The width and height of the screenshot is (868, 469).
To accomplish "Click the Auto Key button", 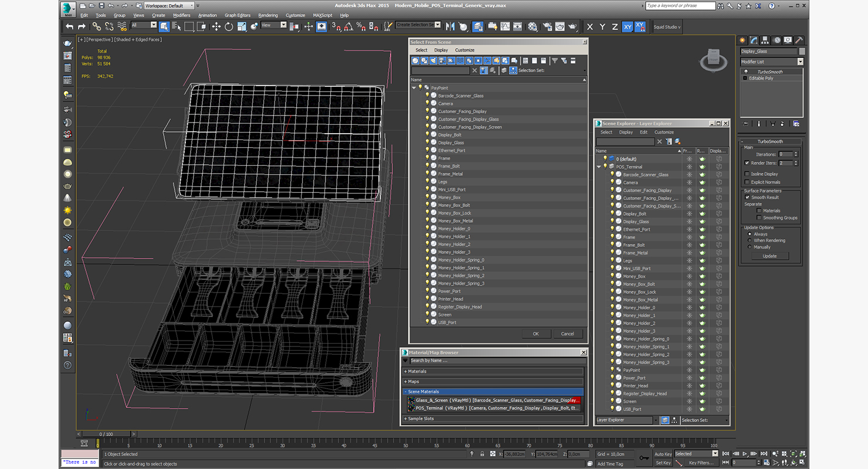I will click(x=663, y=454).
